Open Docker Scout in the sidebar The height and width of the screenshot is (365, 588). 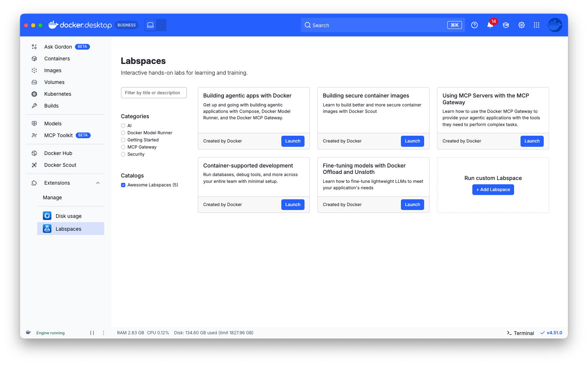pyautogui.click(x=60, y=165)
